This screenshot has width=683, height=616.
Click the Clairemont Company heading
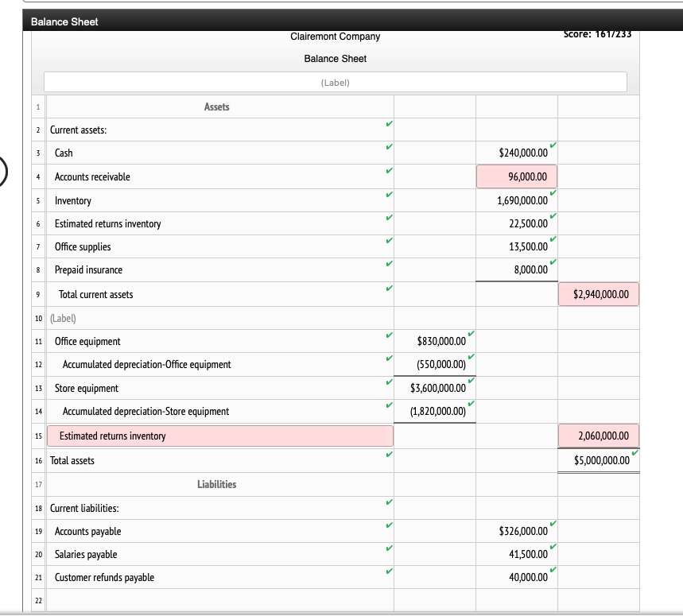tap(335, 37)
